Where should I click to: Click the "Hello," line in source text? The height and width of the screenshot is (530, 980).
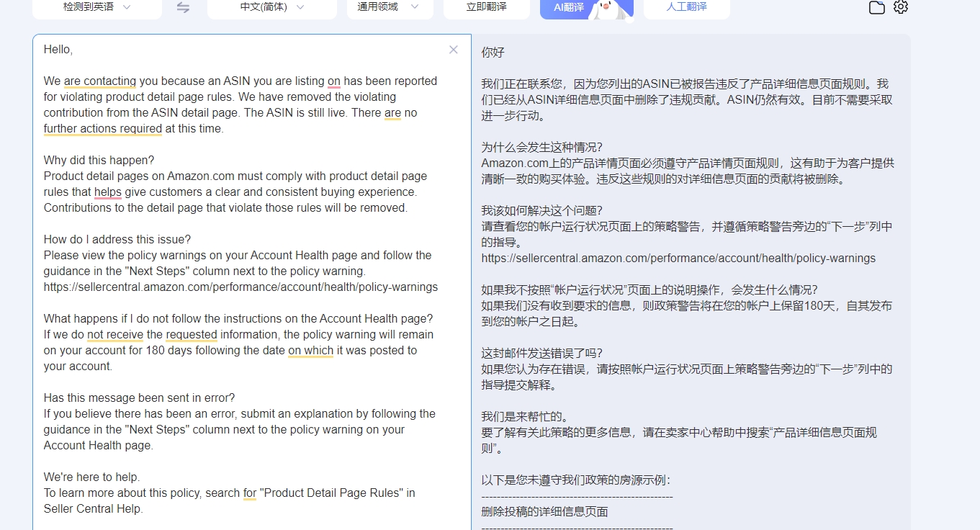[x=58, y=50]
